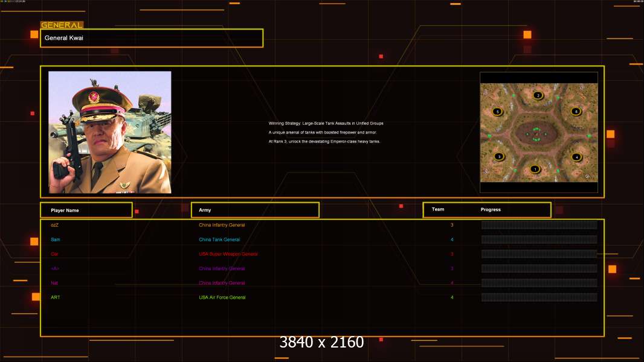This screenshot has height=362, width=644.
Task: Click start position marker 1 on minimap
Action: click(535, 169)
